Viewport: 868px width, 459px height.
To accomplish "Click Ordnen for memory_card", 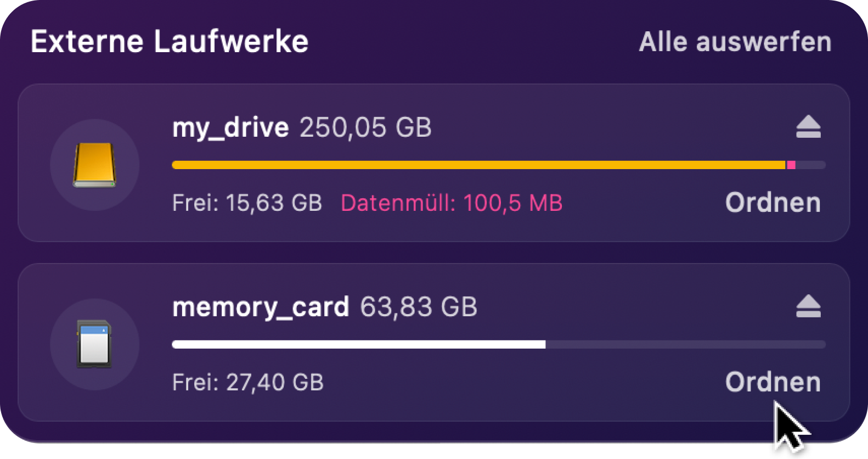I will coord(773,382).
